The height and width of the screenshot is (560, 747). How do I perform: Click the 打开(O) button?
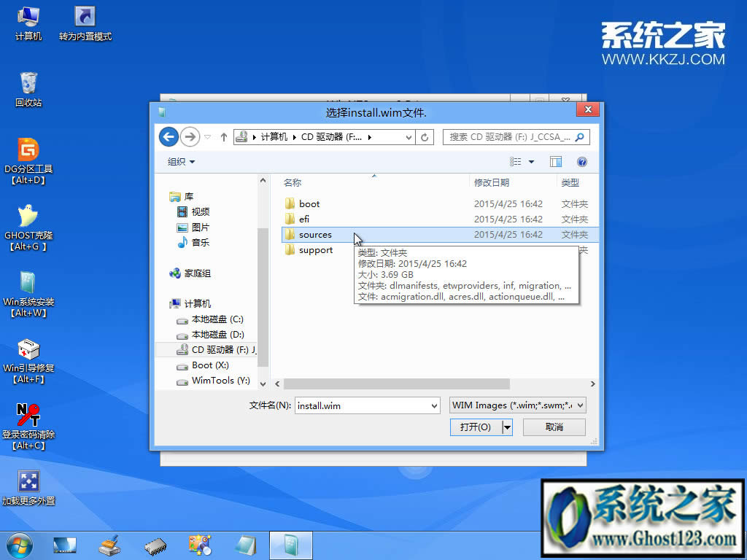(476, 427)
